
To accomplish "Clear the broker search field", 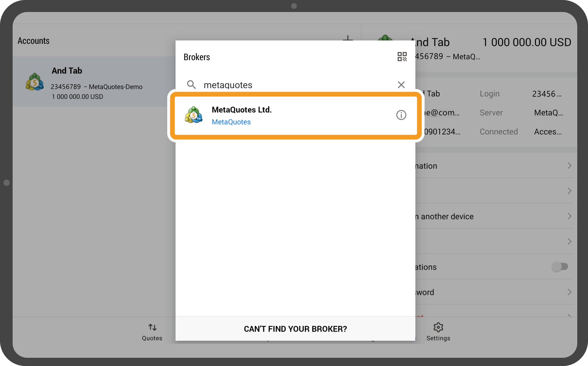I will (x=401, y=85).
